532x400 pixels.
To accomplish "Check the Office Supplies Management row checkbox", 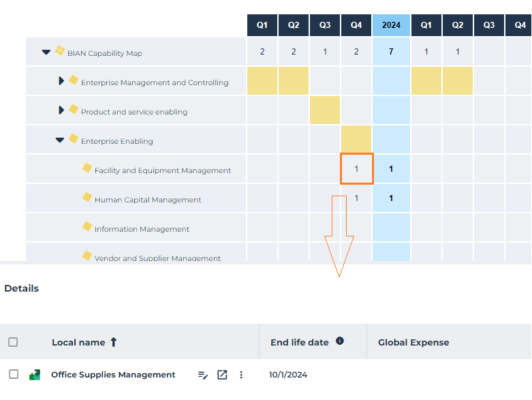I will pyautogui.click(x=13, y=374).
